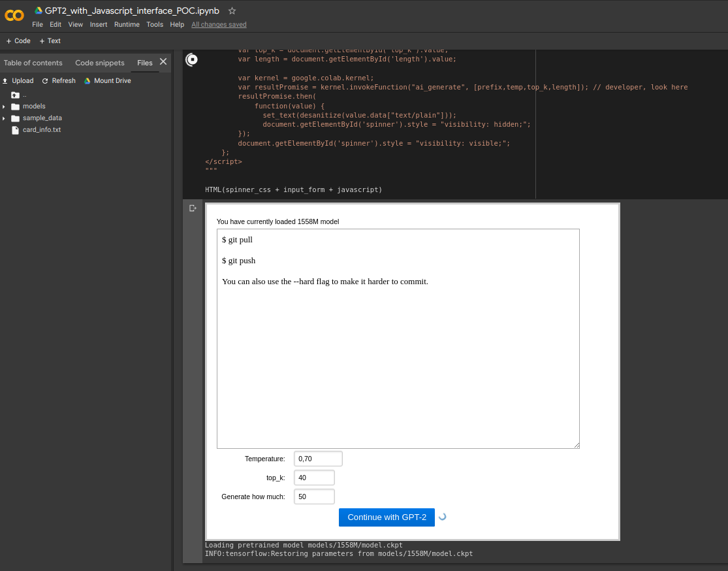
Task: Add a new Text cell
Action: pos(50,41)
